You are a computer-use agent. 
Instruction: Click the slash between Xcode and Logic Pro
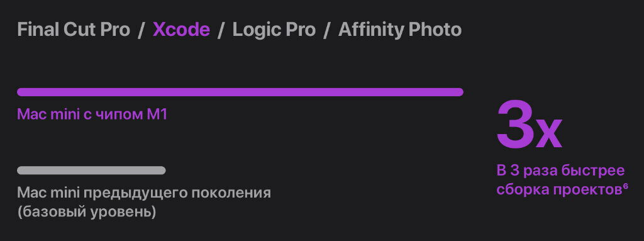click(x=221, y=30)
